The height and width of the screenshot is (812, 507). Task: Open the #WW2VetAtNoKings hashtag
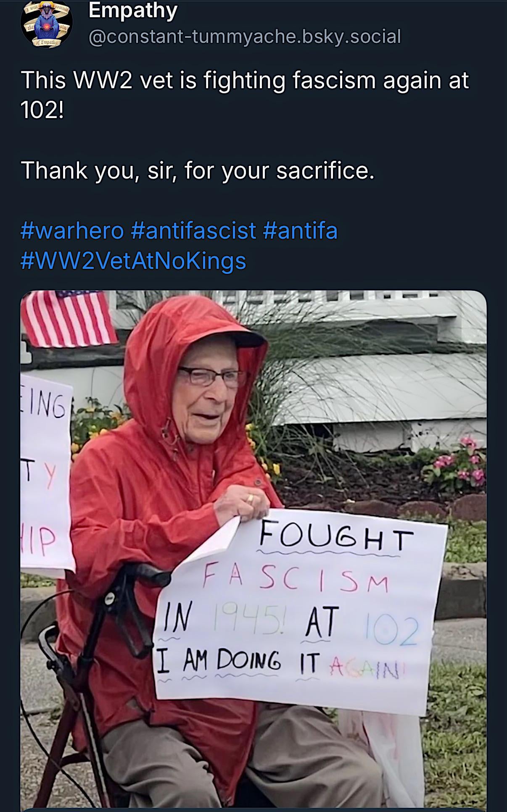(x=133, y=260)
